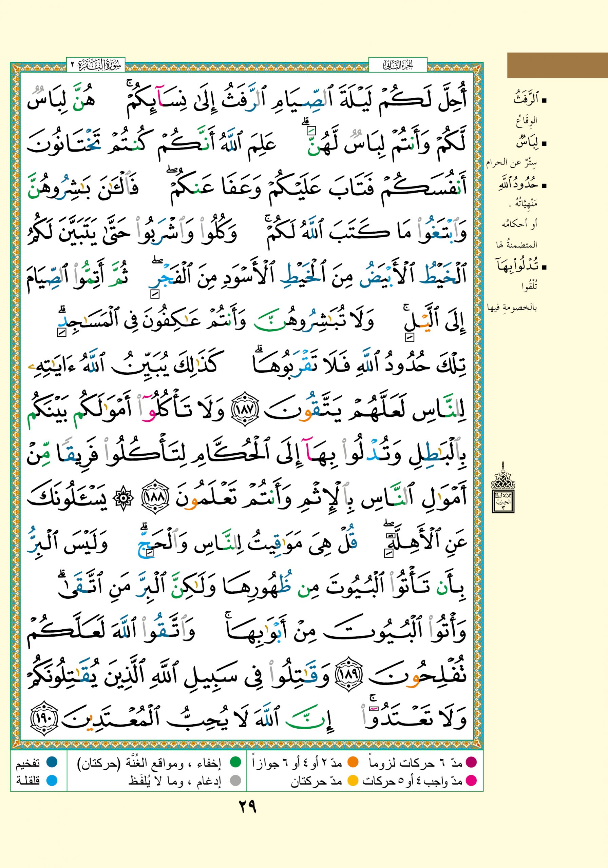Viewport: 608px width, 868px height.
Task: Click the light blue qalqalah legend dot
Action: (x=52, y=780)
